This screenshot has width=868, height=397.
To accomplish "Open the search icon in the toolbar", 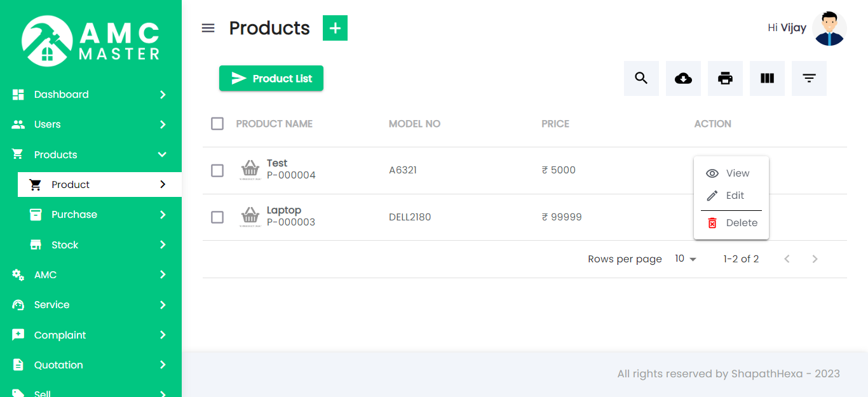I will [x=641, y=78].
